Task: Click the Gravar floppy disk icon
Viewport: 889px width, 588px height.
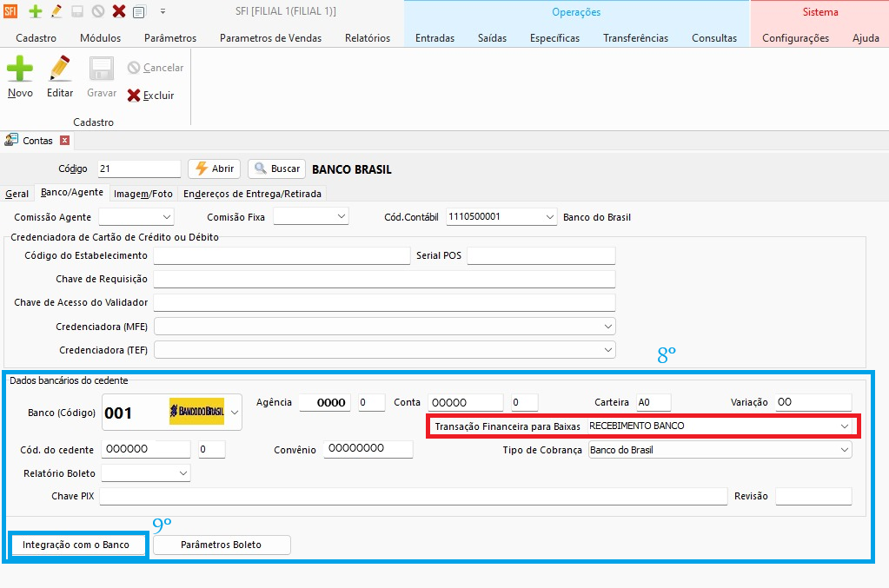Action: pos(102,69)
